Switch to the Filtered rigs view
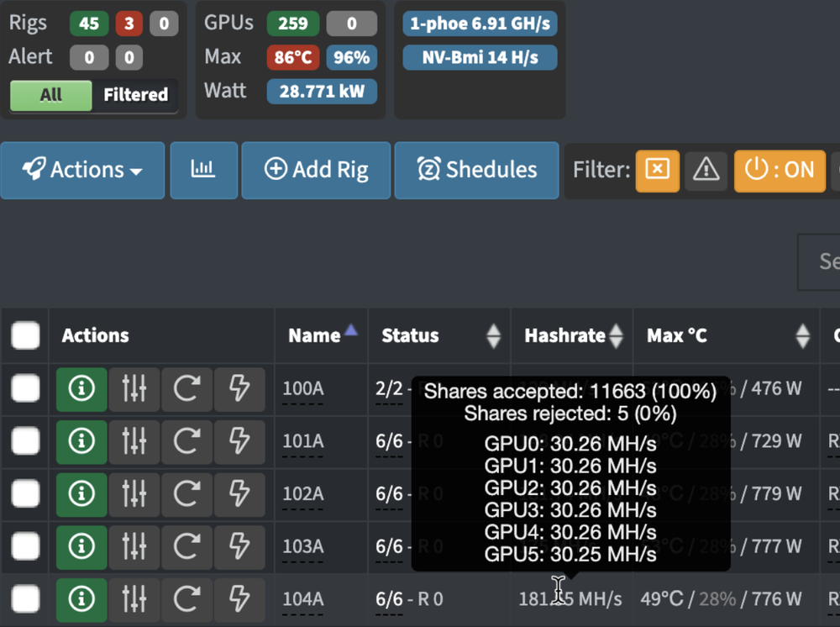Viewport: 840px width, 627px height. click(135, 95)
